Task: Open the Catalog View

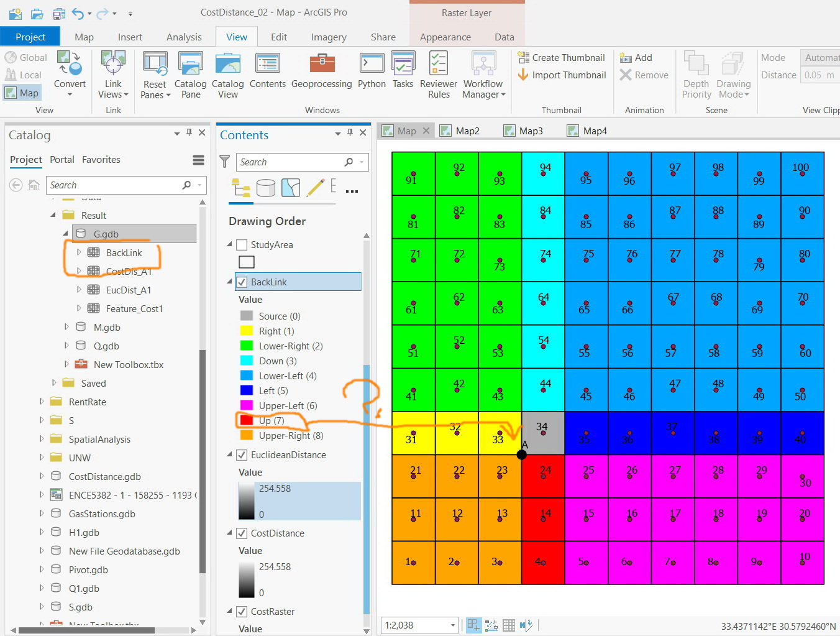Action: [227, 75]
